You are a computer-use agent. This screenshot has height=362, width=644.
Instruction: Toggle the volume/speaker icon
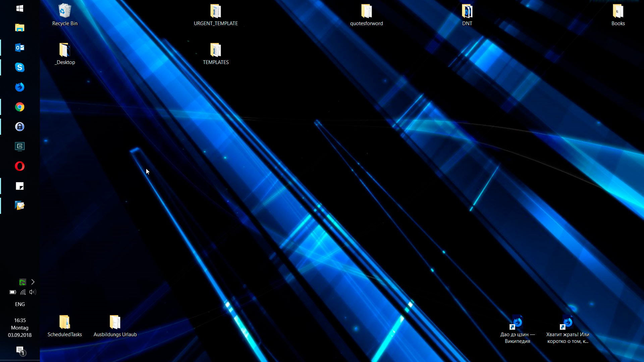32,292
